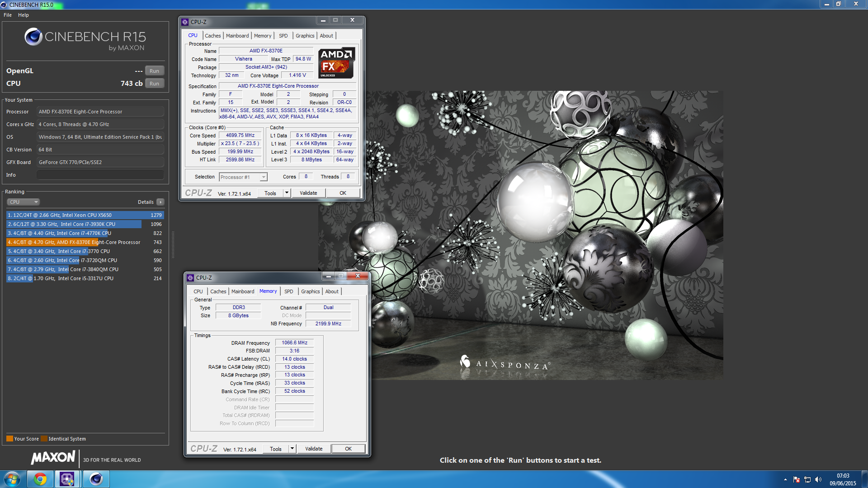
Task: Click the Core Speed value 4699.75 MHz
Action: tap(240, 136)
